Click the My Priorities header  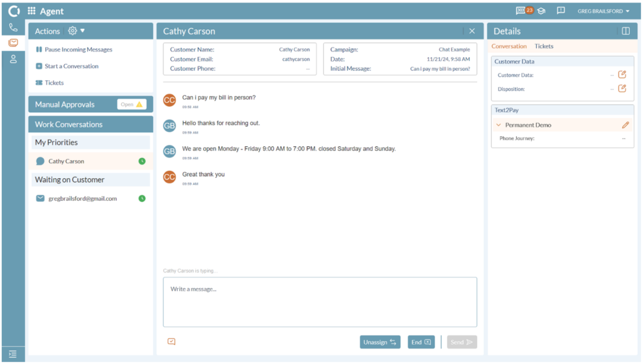90,142
